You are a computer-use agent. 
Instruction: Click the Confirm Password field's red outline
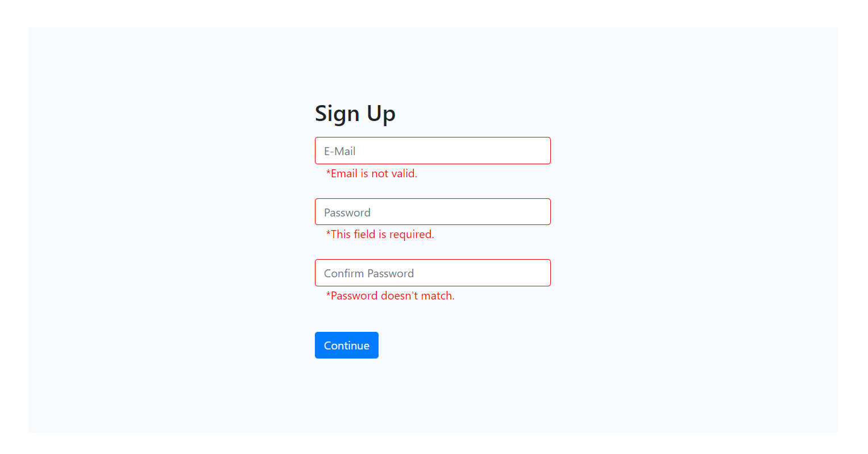433,260
